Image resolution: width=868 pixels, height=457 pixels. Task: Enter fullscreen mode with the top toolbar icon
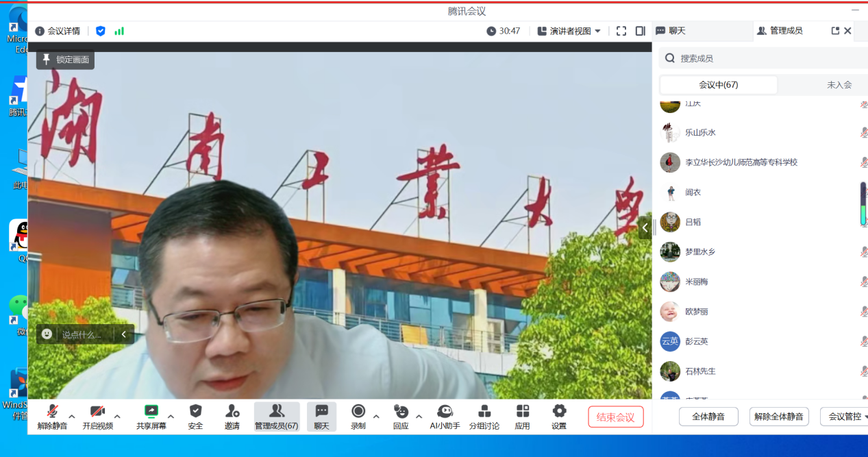click(621, 31)
